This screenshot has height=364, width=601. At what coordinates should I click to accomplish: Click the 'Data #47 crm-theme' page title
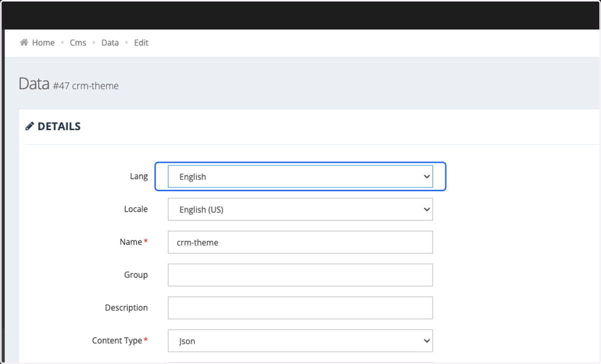click(69, 84)
